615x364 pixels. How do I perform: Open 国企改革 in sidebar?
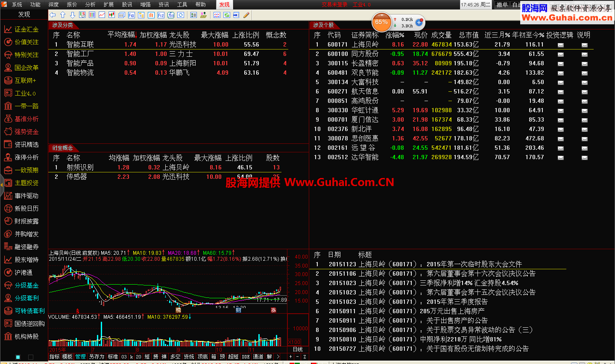[26, 68]
